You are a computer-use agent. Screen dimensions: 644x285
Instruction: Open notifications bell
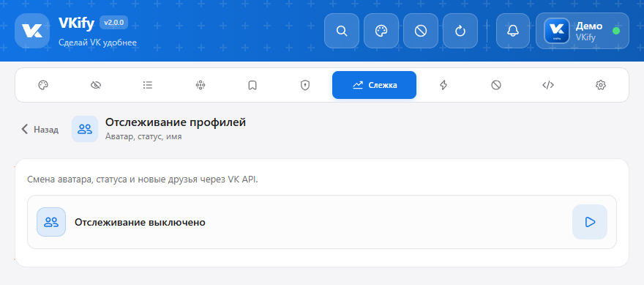514,31
